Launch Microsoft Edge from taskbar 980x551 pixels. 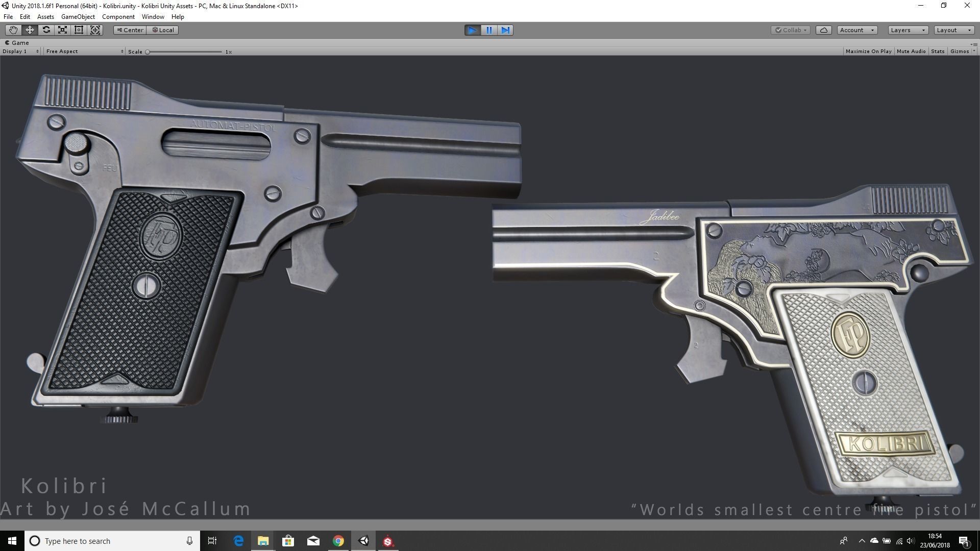point(238,541)
